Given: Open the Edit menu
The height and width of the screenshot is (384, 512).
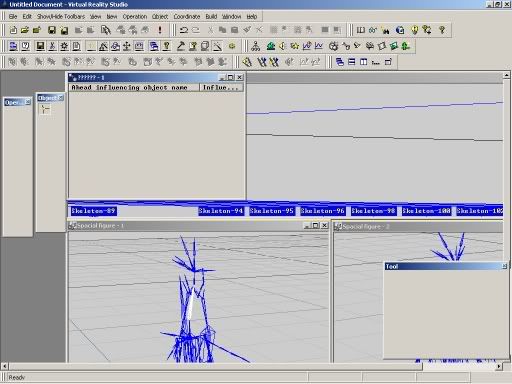Looking at the screenshot, I should click(x=27, y=16).
